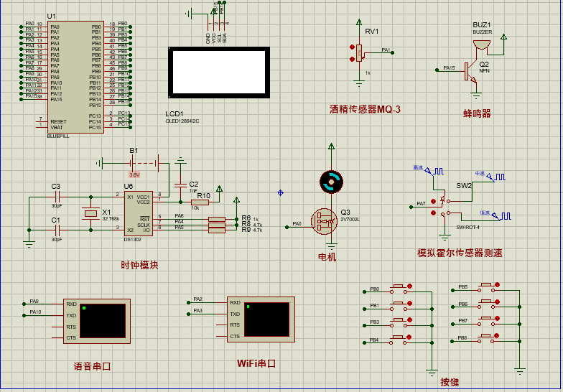Toggle the PB1 push button

[x=399, y=306]
